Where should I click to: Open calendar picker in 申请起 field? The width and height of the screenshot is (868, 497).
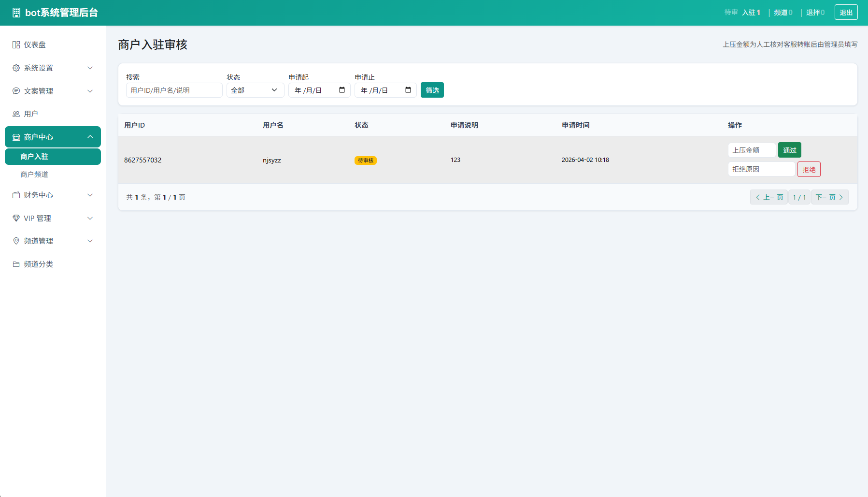click(x=342, y=90)
